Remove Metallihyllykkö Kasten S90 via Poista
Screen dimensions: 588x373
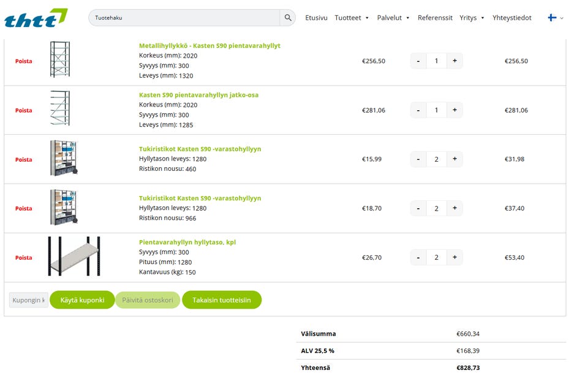[24, 61]
